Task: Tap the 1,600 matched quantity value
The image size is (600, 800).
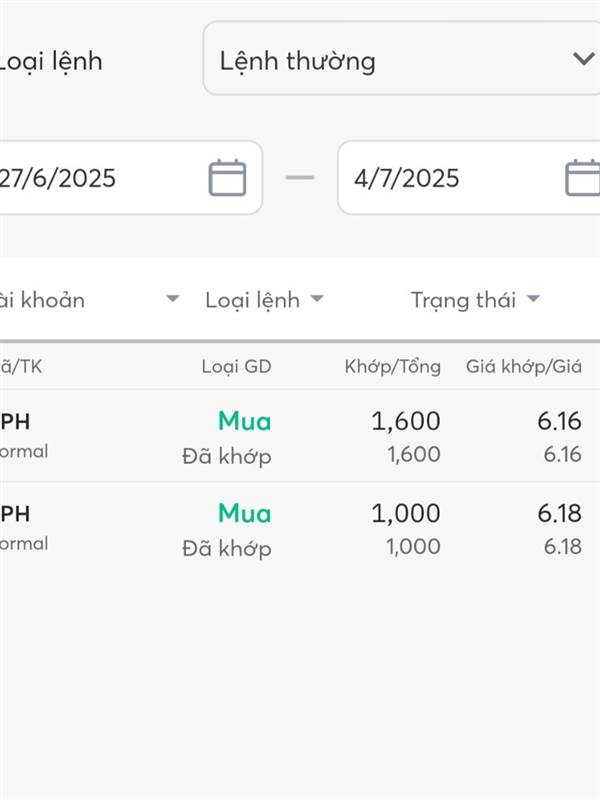Action: [405, 422]
